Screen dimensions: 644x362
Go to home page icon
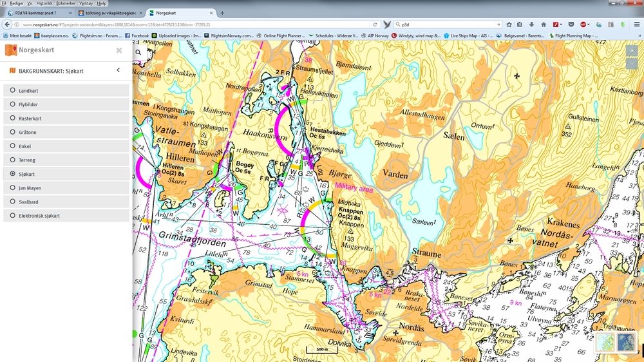point(544,24)
